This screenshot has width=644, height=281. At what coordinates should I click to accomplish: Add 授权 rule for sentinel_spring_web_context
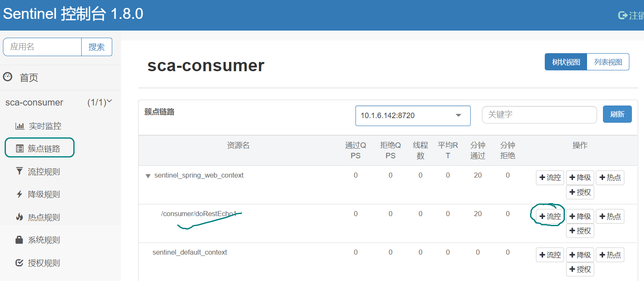point(580,192)
